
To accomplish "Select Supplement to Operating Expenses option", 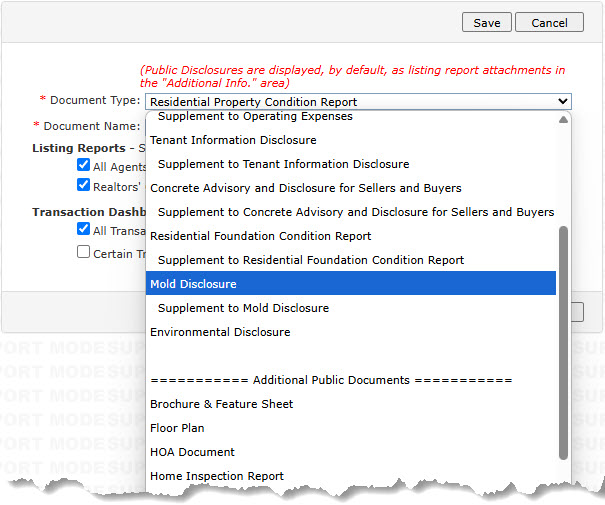I will pos(351,116).
